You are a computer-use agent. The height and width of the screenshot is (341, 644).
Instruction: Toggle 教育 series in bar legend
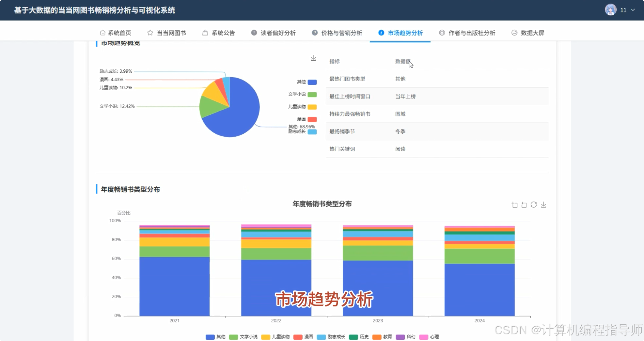tap(382, 337)
